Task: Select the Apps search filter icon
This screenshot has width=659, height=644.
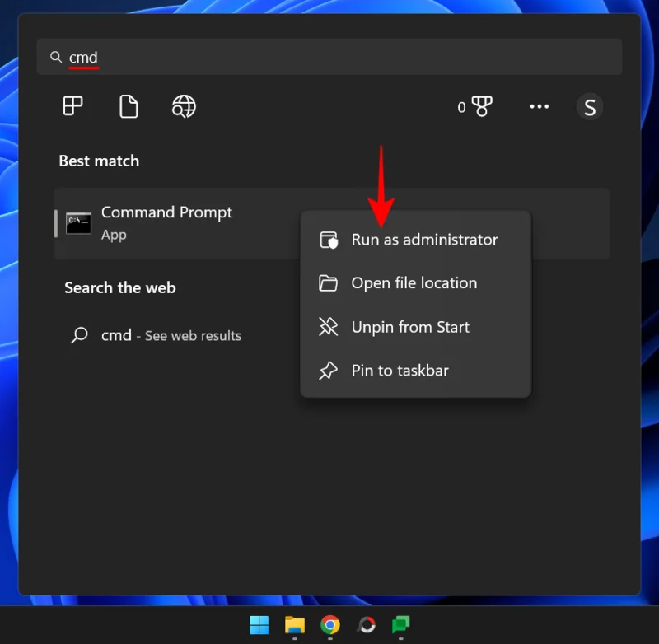Action: pyautogui.click(x=72, y=106)
